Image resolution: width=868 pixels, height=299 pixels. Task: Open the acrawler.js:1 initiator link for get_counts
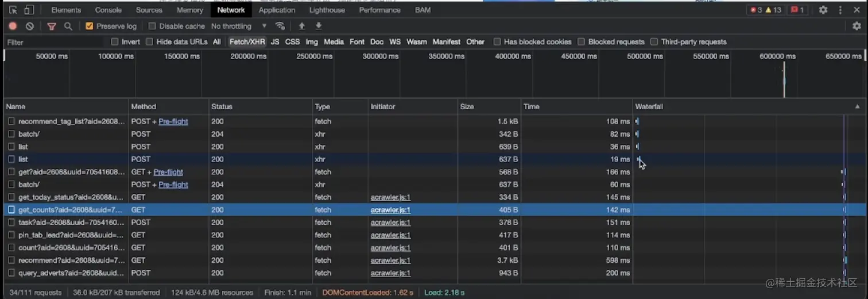pos(390,210)
